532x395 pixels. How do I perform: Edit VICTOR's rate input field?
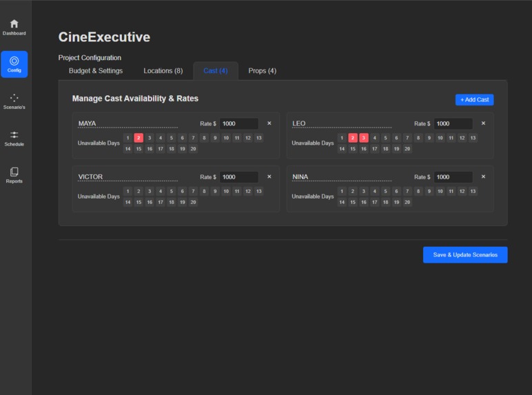click(x=239, y=176)
